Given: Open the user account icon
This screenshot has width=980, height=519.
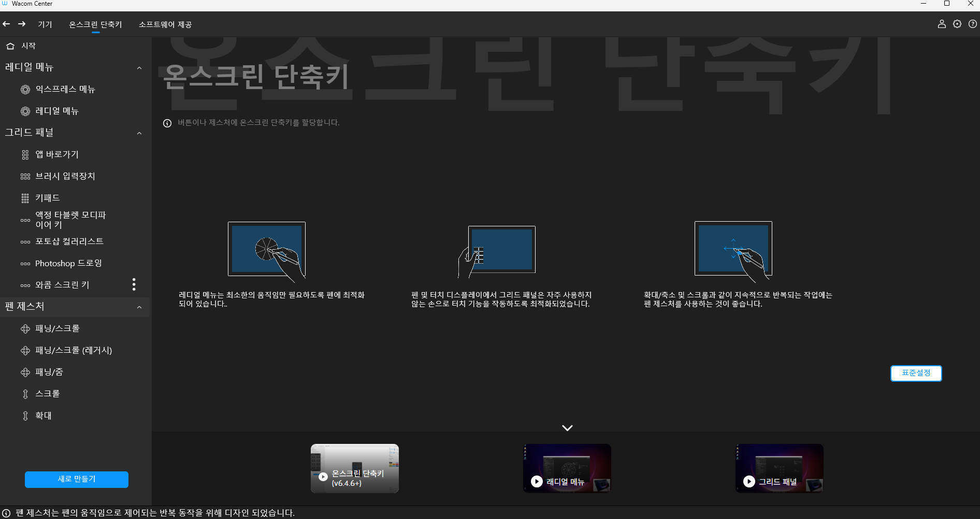Looking at the screenshot, I should pos(942,24).
